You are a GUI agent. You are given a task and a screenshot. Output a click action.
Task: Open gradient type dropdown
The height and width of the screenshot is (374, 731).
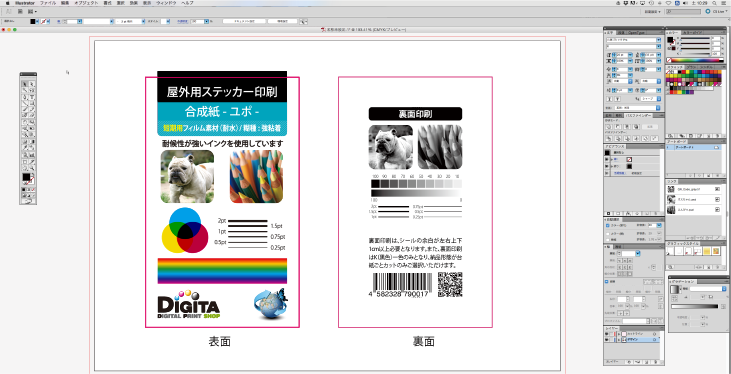[x=724, y=289]
